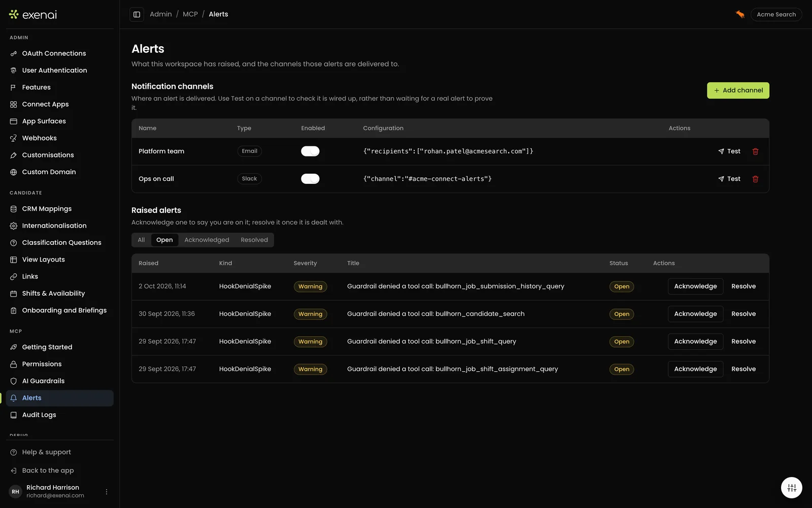The height and width of the screenshot is (508, 812).
Task: Switch to Acknowledged alerts tab
Action: point(207,240)
